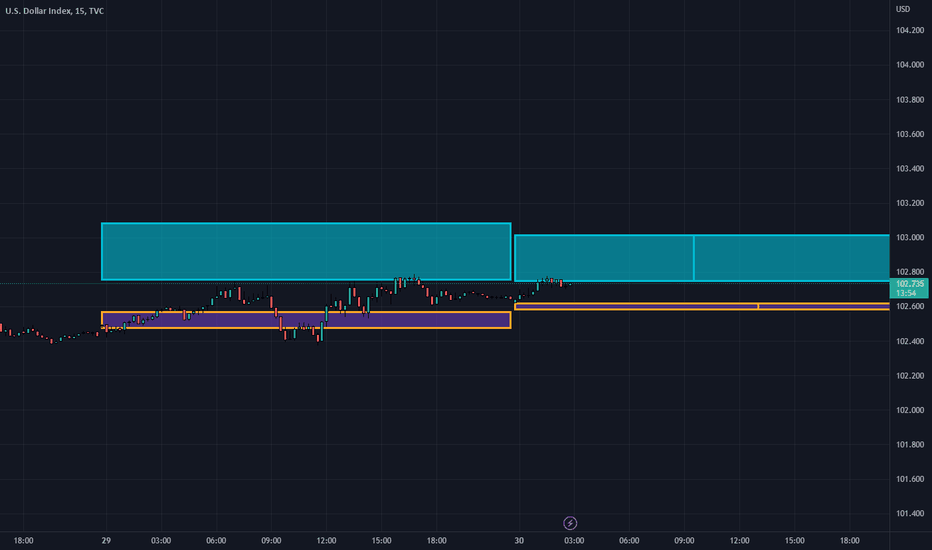Click the date 29 time axis label
The image size is (932, 550).
(x=106, y=540)
